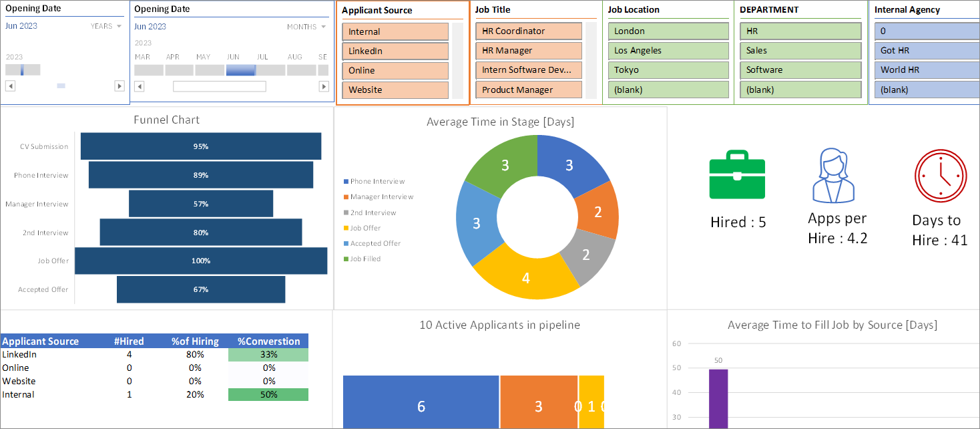
Task: Select Software in DEPARTMENT slicer
Action: [801, 69]
